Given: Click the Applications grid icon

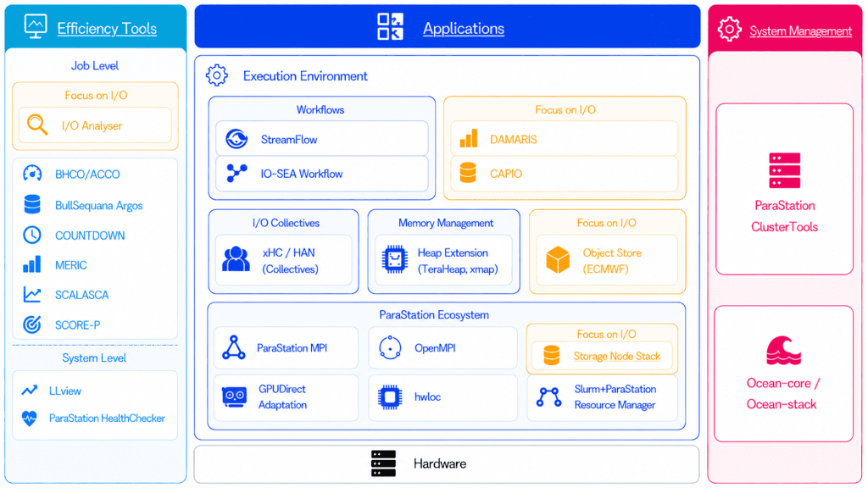Looking at the screenshot, I should pyautogui.click(x=390, y=26).
